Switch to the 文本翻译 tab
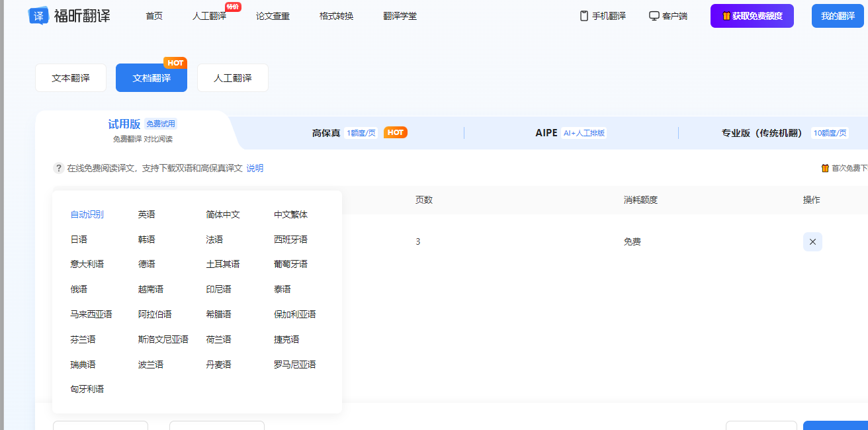The height and width of the screenshot is (430, 868). coord(71,78)
